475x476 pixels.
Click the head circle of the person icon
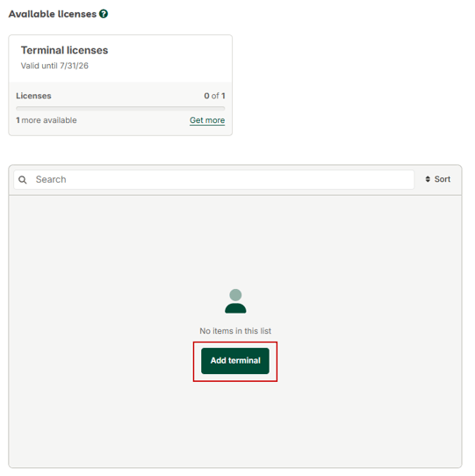235,295
